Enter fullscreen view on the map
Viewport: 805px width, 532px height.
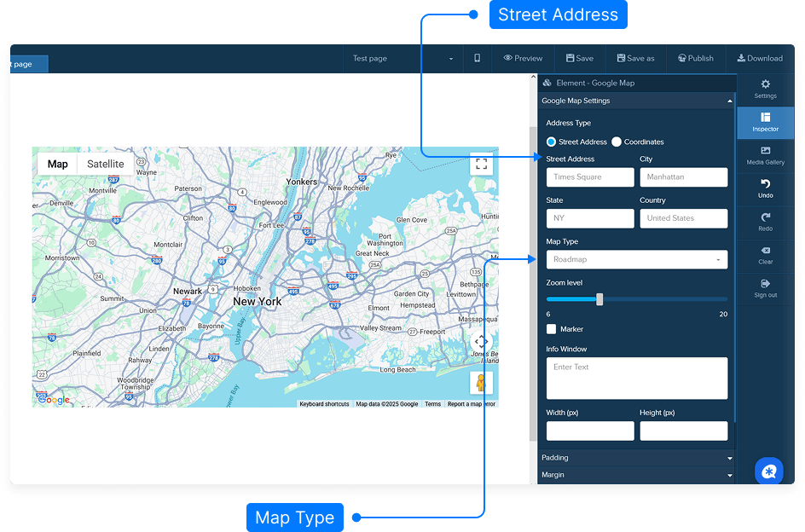pos(481,164)
